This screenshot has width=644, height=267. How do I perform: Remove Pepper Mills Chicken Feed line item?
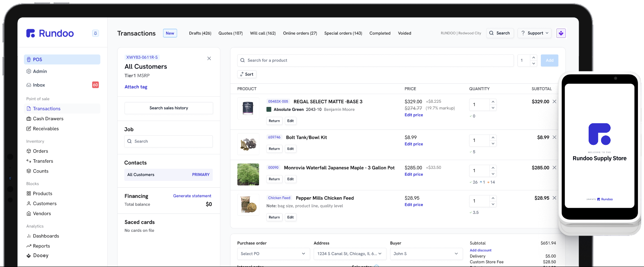[x=554, y=198]
